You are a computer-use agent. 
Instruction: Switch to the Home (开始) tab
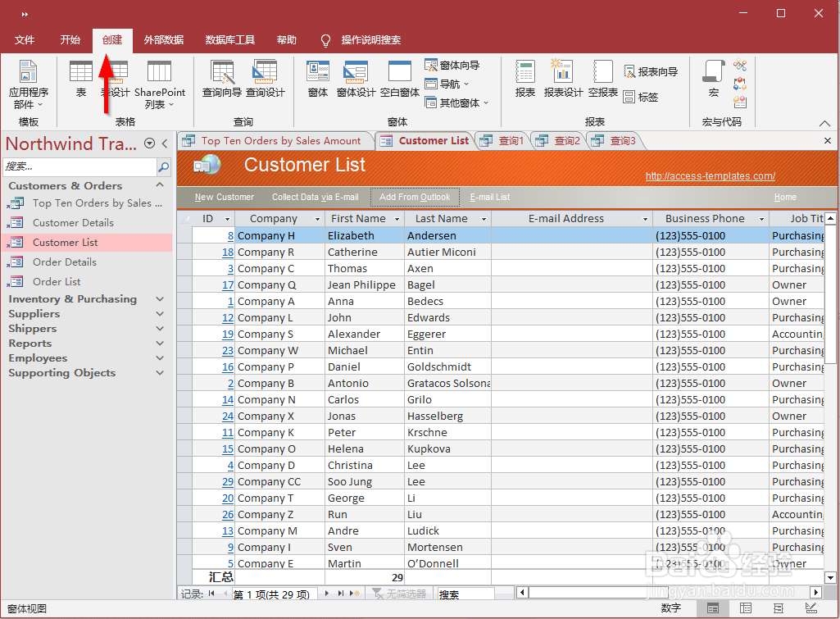70,39
